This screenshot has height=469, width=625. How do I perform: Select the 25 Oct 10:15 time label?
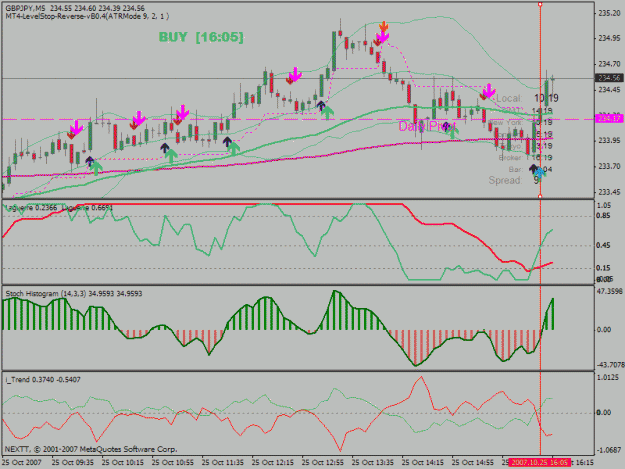coord(122,463)
